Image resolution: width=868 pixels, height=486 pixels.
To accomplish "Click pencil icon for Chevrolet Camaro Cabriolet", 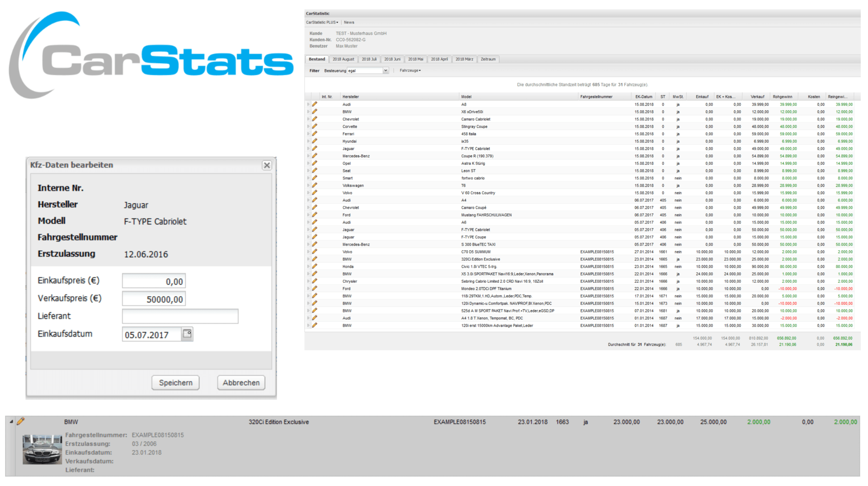I will [315, 119].
